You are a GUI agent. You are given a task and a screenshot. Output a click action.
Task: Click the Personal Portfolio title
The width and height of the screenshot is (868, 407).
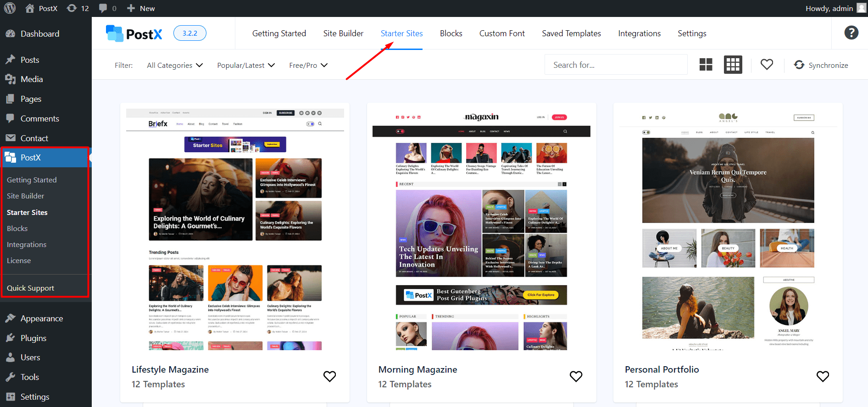point(662,369)
